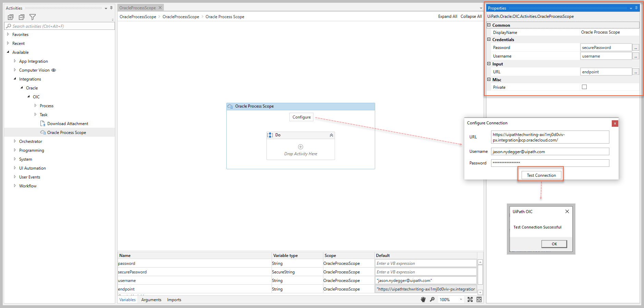Open the activities filter funnel icon
Viewport: 644px width, 308px height.
(x=33, y=17)
